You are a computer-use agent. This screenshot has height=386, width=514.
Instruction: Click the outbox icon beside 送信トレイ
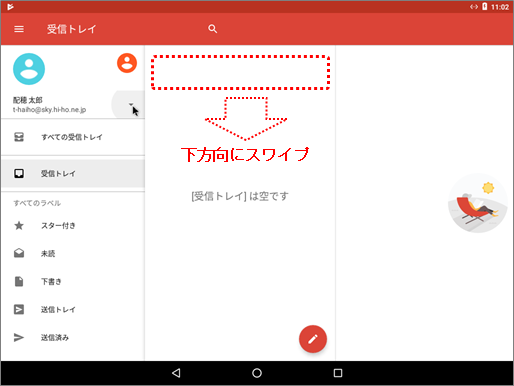[19, 309]
